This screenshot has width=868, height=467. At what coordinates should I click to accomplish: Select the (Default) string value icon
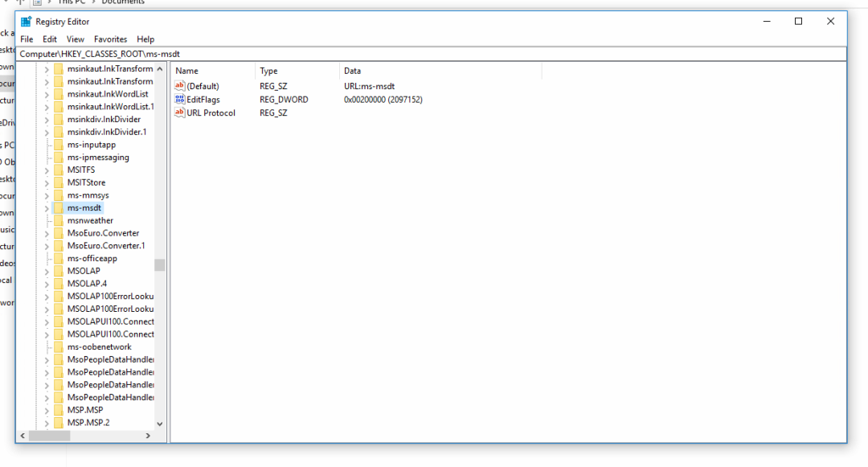[x=179, y=86]
